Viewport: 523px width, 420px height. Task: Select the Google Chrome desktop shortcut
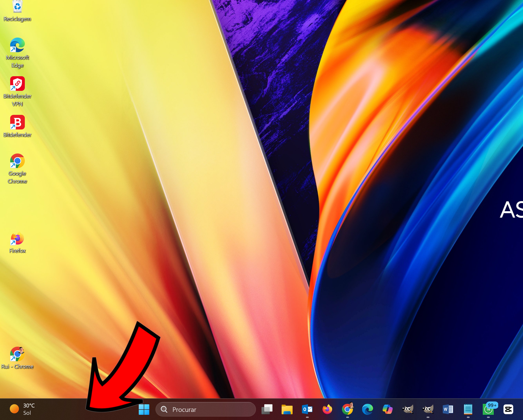(x=17, y=169)
